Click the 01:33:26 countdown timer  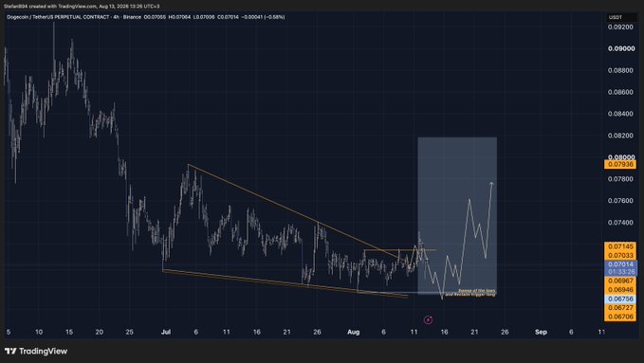(x=620, y=272)
